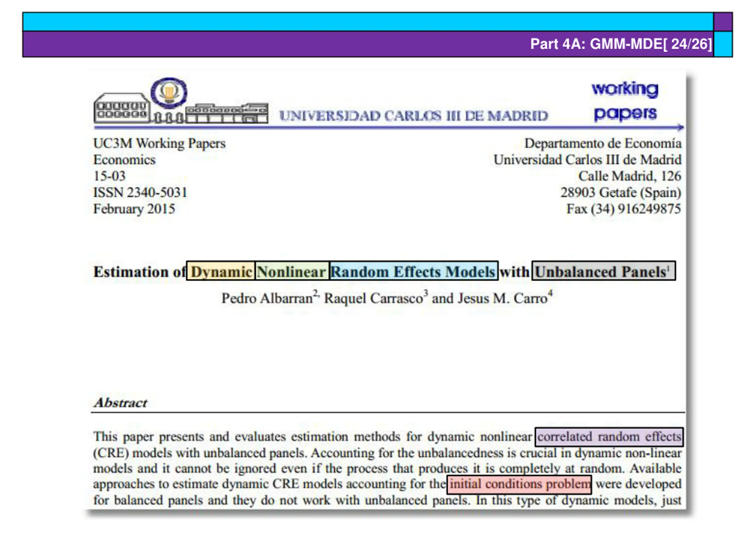Click author name 'Jesus M. Carro'
Image resolution: width=747 pixels, height=560 pixels.
[502, 298]
